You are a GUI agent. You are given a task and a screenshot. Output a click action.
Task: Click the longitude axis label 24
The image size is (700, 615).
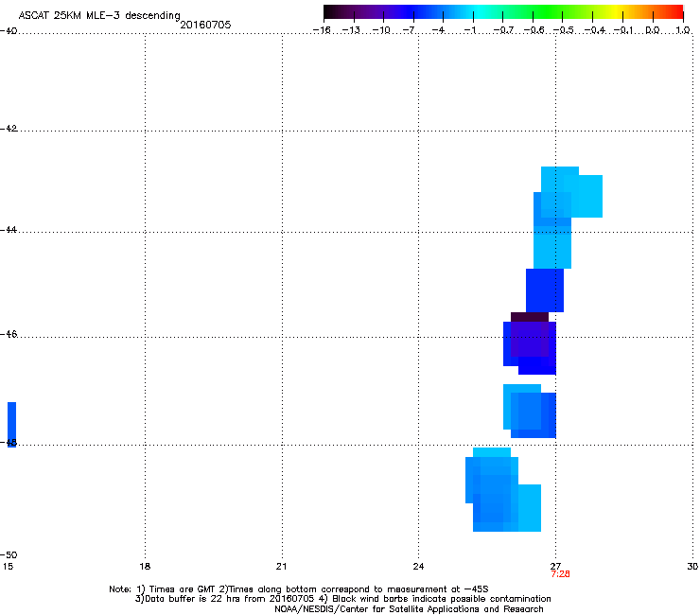(x=418, y=567)
